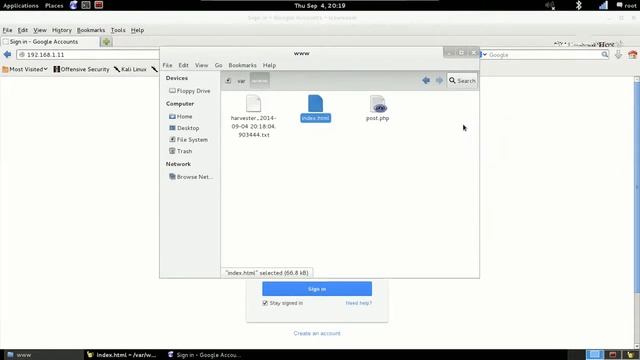The image size is (640, 360).
Task: Click the Create an account link
Action: [x=317, y=333]
